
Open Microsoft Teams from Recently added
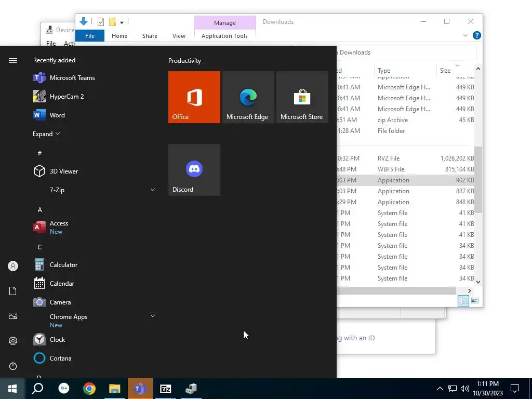click(64, 78)
